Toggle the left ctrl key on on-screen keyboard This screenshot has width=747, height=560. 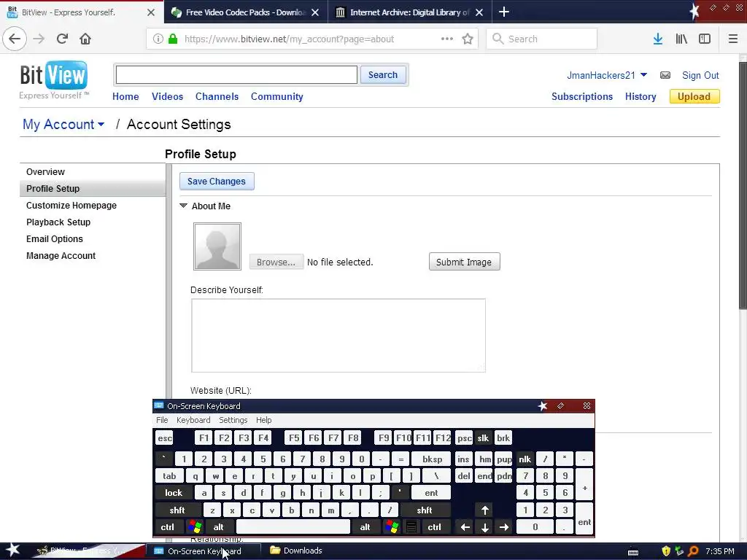168,527
